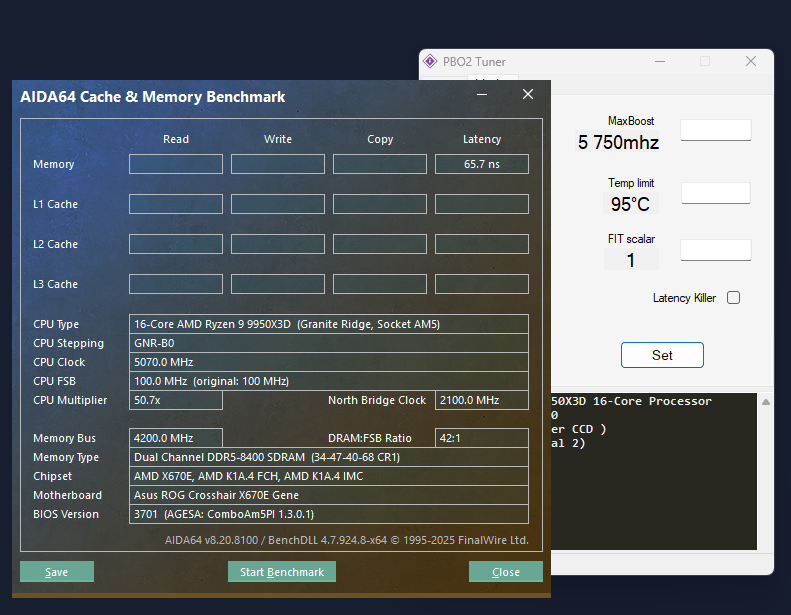
Task: Click the Memory Latency 65.7 ns cell
Action: tap(482, 164)
